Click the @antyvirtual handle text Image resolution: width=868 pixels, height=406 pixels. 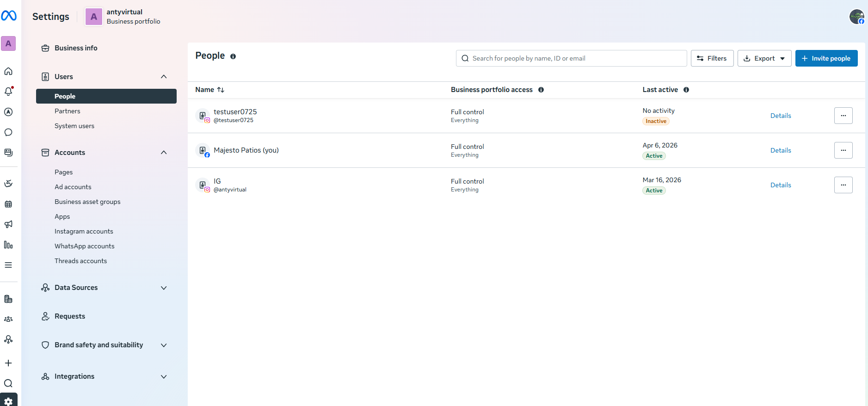[x=230, y=190]
